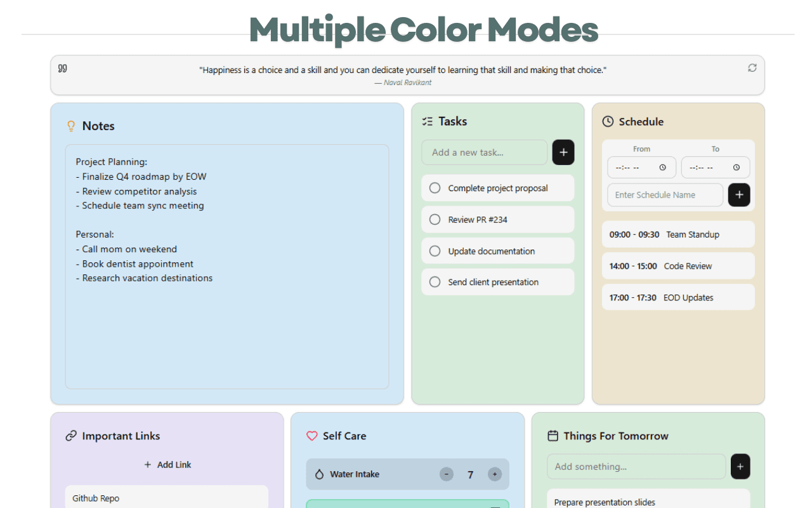Decrease water intake with minus button

point(447,474)
